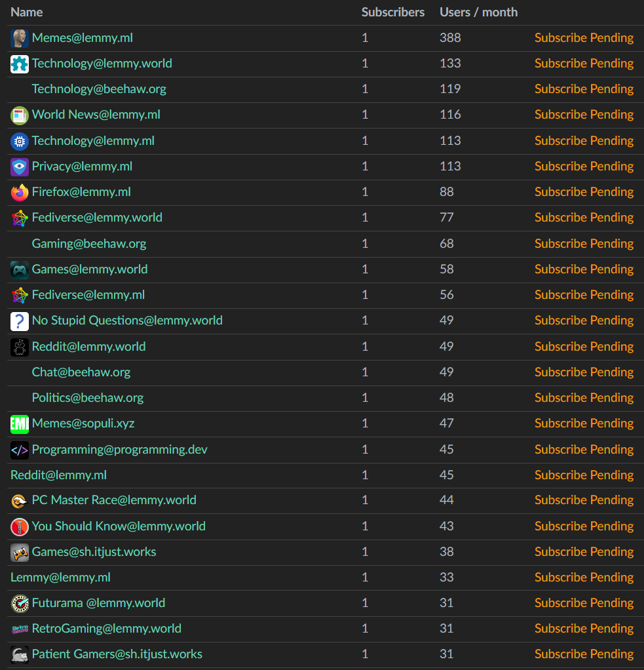Viewport: 644px width, 670px height.
Task: Click Subscribe Pending for World News@lemmy.ml
Action: click(584, 115)
